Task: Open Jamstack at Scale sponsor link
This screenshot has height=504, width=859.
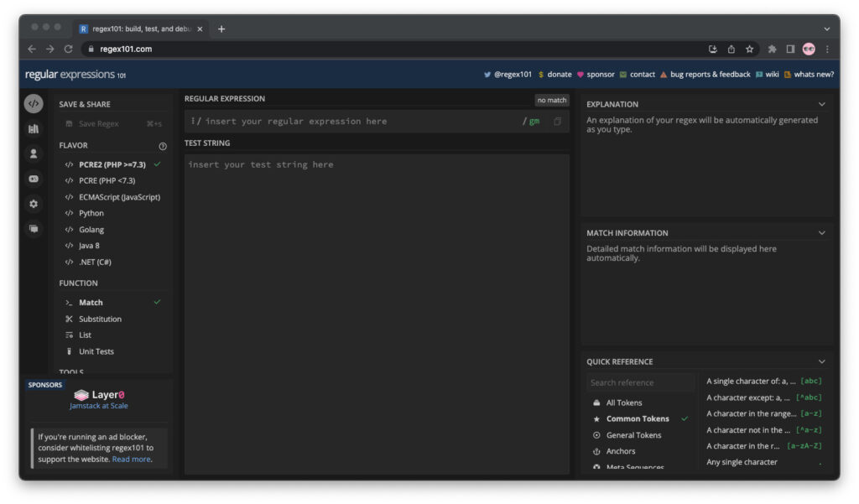Action: 99,406
